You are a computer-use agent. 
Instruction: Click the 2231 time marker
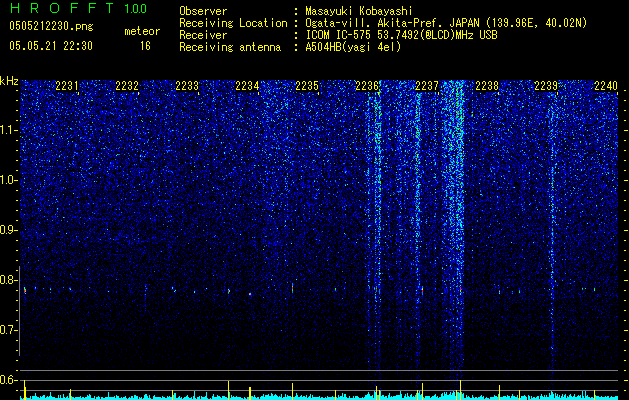(x=67, y=85)
